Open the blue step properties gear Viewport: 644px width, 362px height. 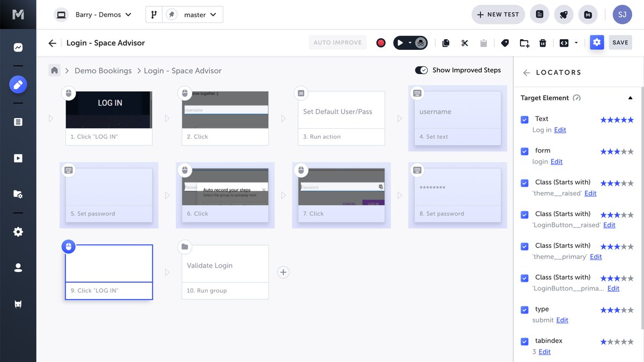(x=597, y=42)
